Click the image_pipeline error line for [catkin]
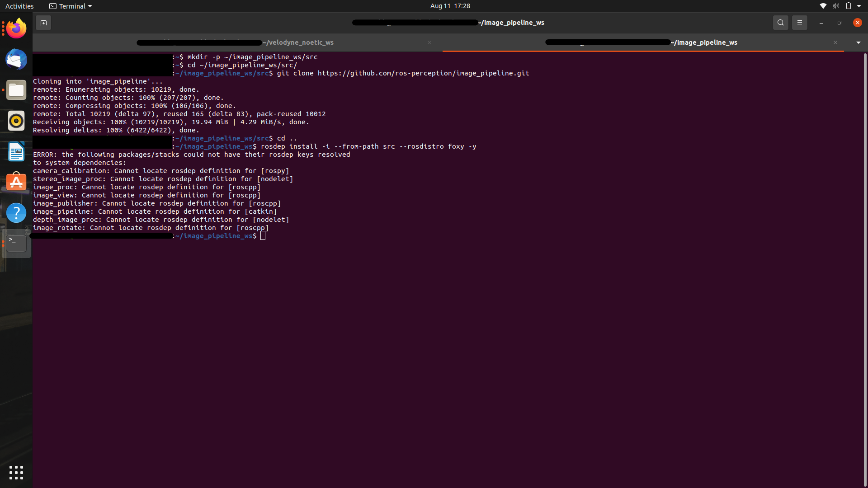Viewport: 868px width, 488px height. pyautogui.click(x=155, y=211)
